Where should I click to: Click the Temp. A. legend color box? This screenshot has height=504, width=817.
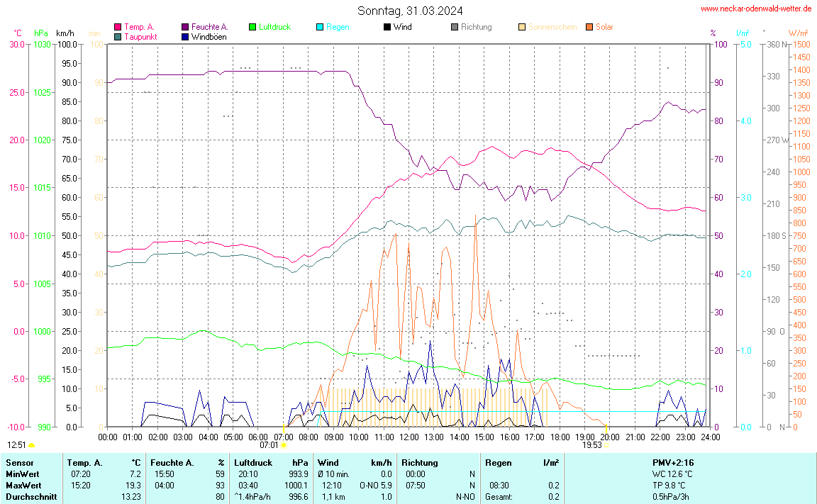coord(118,27)
